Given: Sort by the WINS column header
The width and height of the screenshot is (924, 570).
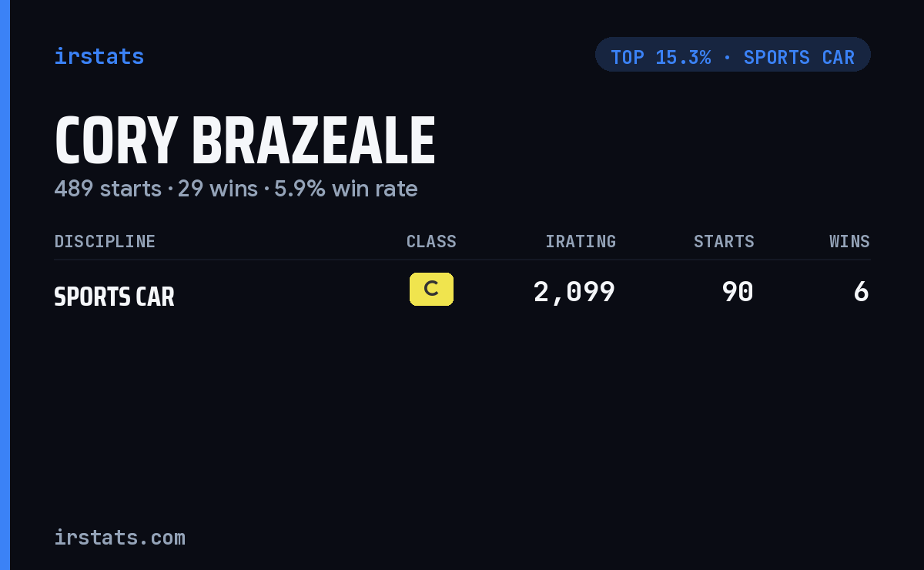Looking at the screenshot, I should (x=849, y=241).
